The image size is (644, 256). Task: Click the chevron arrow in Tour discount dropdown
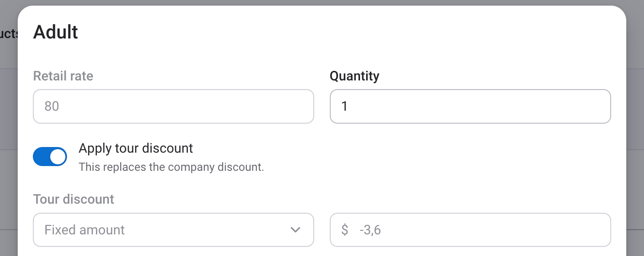click(296, 230)
